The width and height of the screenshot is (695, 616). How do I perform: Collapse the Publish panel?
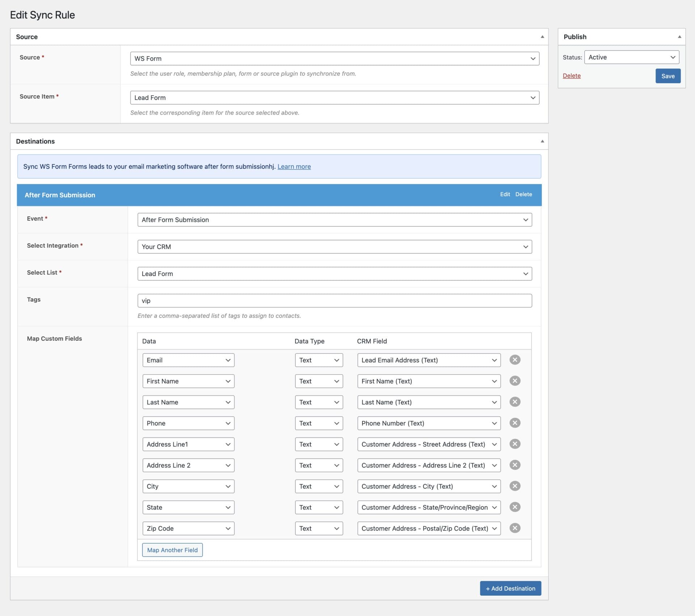point(679,37)
